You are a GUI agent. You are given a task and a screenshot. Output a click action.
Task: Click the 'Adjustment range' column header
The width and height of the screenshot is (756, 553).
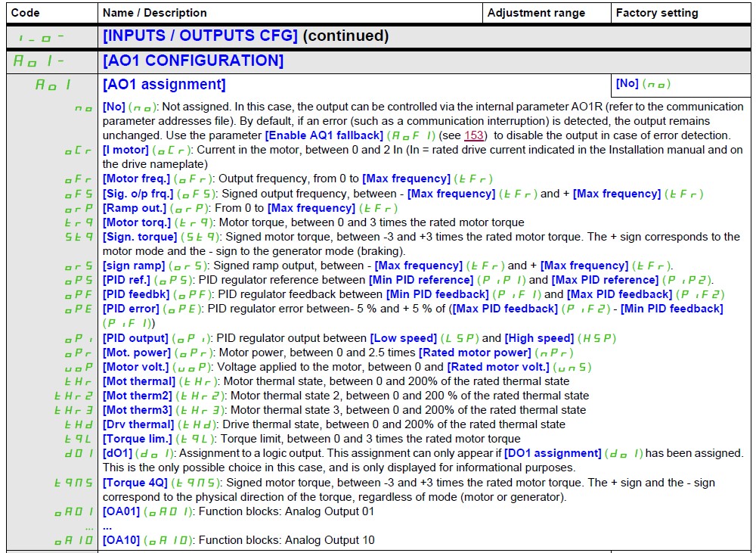click(x=536, y=13)
